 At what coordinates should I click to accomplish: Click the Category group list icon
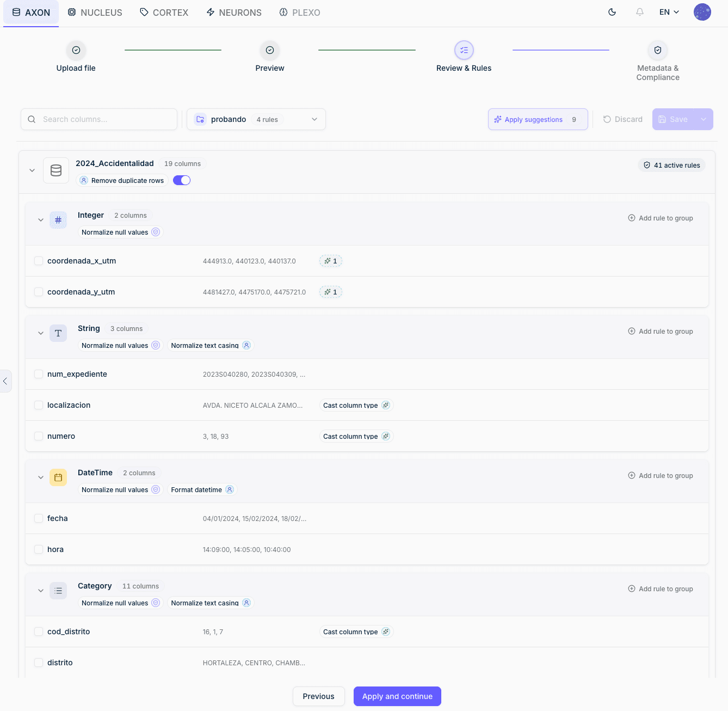click(x=58, y=591)
